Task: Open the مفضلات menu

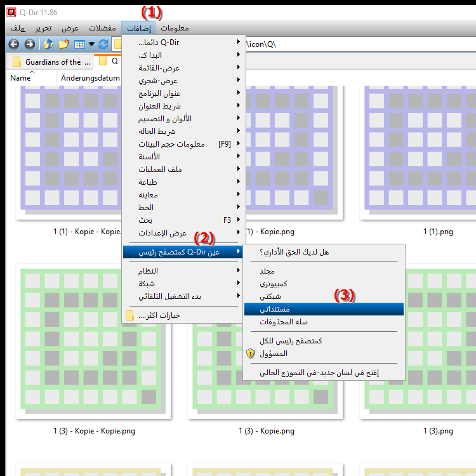Action: (102, 28)
